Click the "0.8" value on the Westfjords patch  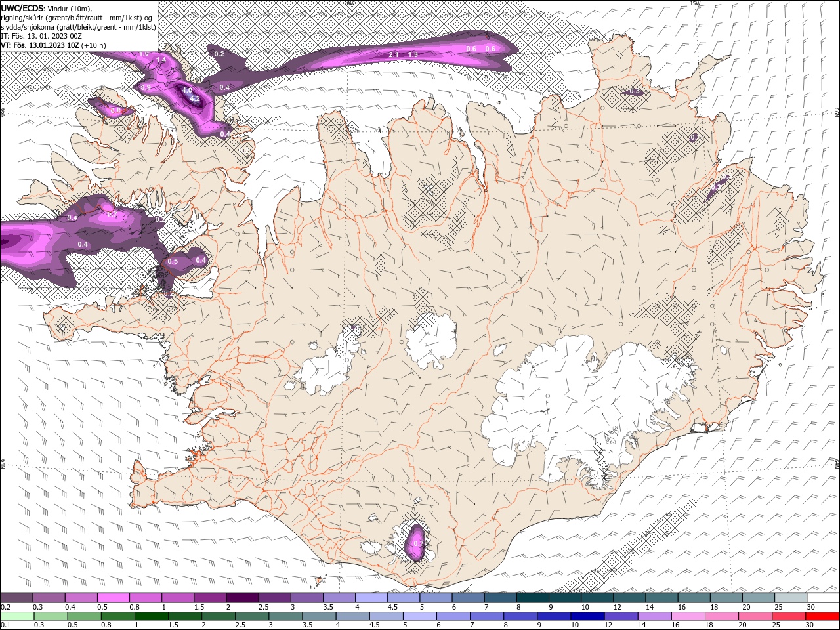tap(115, 110)
